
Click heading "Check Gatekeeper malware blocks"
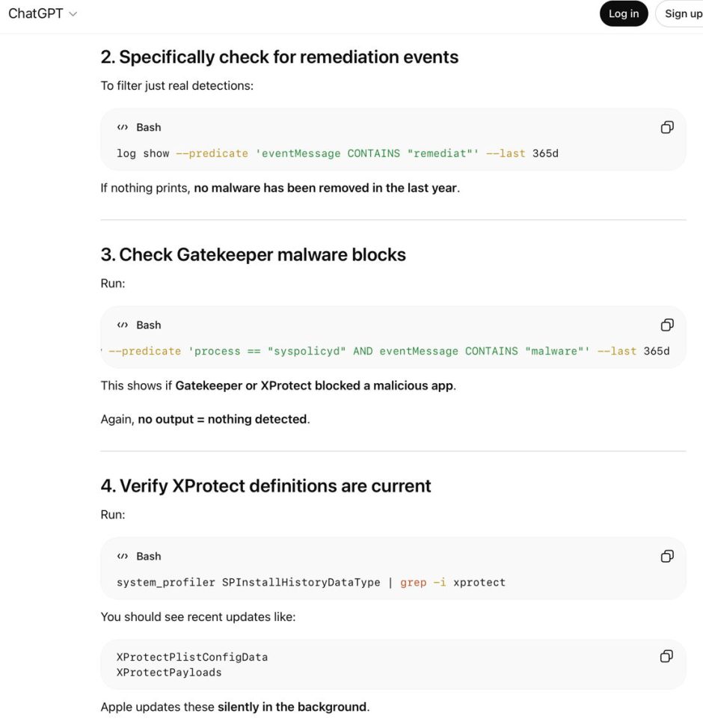(253, 254)
